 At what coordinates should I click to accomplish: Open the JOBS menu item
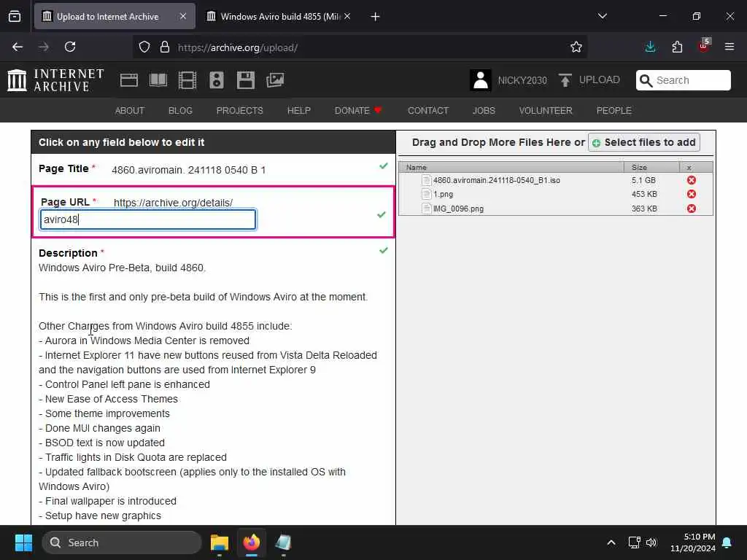coord(484,111)
